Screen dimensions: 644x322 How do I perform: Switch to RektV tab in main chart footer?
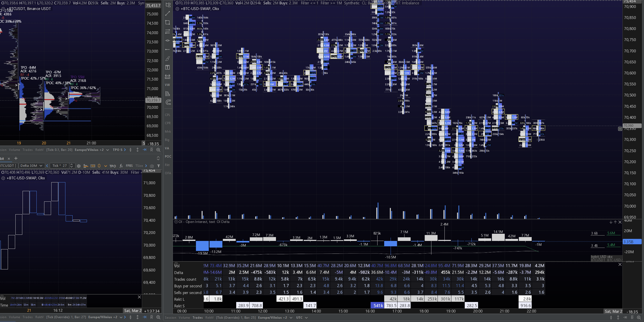[209, 318]
